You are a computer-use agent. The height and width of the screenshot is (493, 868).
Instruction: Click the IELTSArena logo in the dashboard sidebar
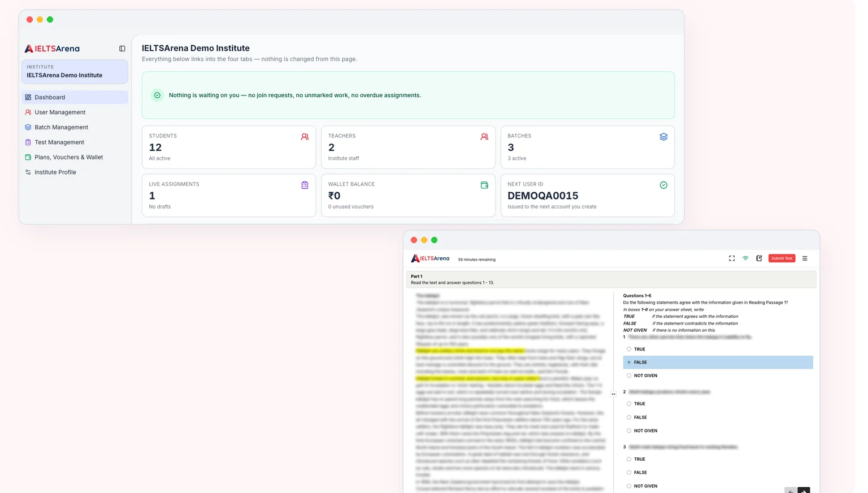[52, 49]
